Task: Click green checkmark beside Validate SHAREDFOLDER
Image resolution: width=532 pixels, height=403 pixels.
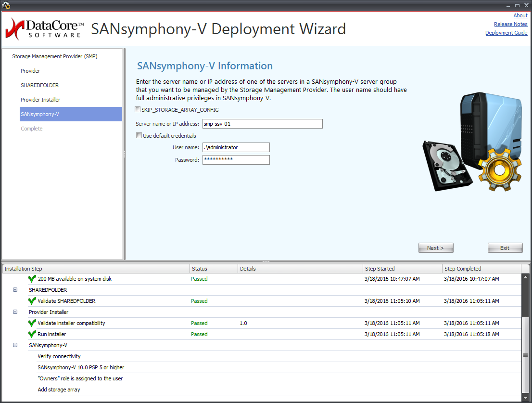Action: pyautogui.click(x=32, y=301)
